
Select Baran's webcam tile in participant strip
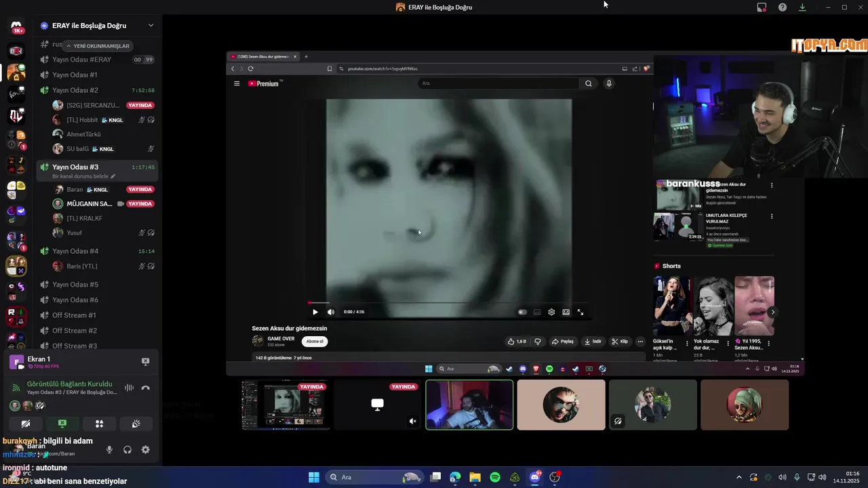(469, 405)
